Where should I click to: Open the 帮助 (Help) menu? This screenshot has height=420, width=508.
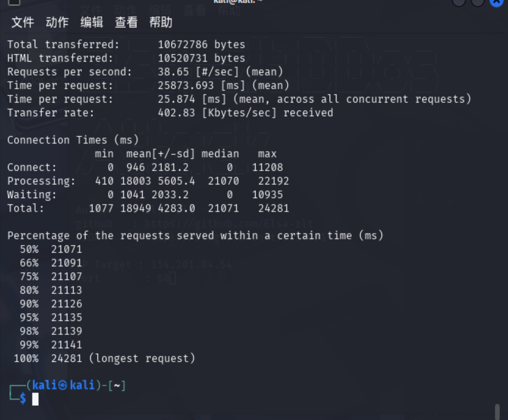point(161,23)
